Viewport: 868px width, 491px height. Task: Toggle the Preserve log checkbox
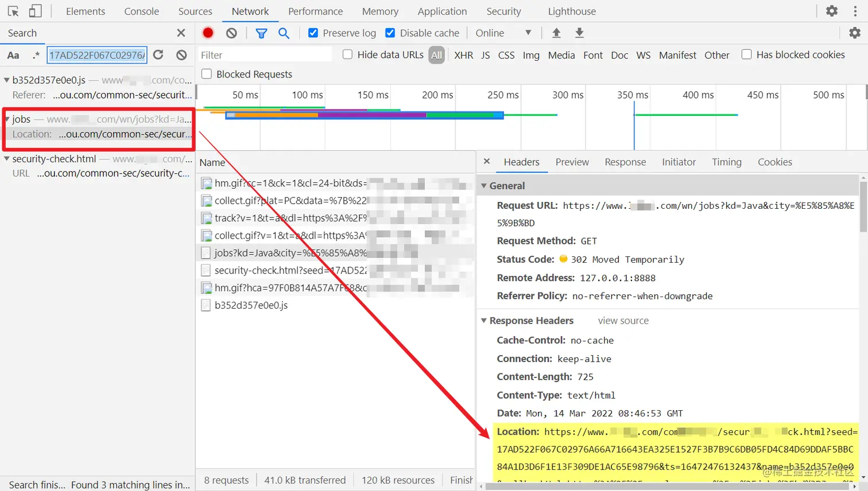tap(313, 33)
